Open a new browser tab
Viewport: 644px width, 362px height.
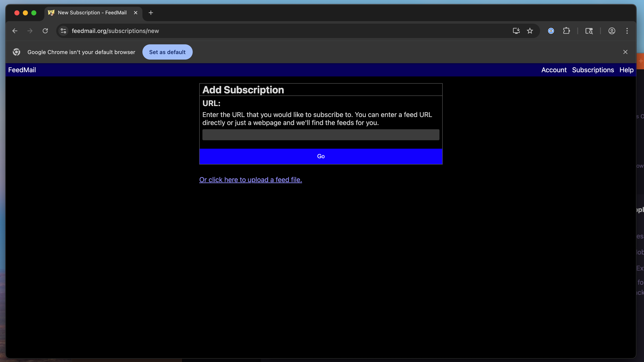(151, 13)
